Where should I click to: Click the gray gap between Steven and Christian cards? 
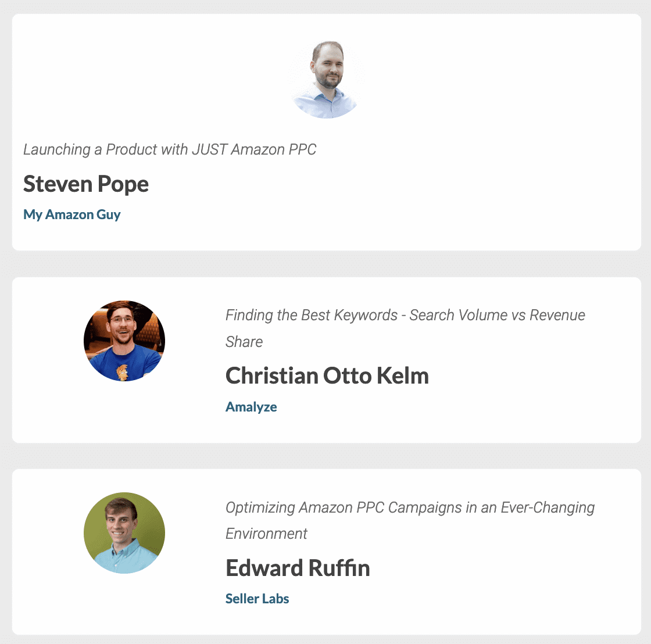(x=326, y=264)
